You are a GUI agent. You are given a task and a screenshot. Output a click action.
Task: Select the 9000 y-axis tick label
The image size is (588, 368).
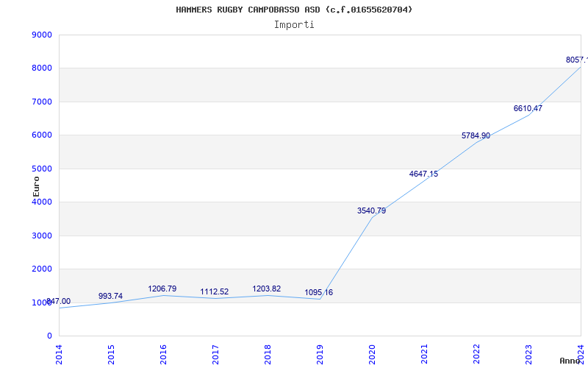point(43,35)
